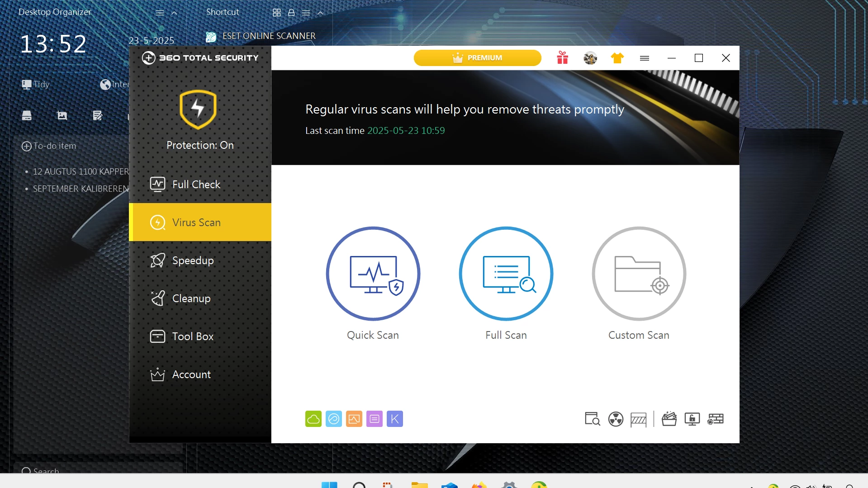Open the Custom Scan option
The width and height of the screenshot is (868, 488).
(639, 274)
